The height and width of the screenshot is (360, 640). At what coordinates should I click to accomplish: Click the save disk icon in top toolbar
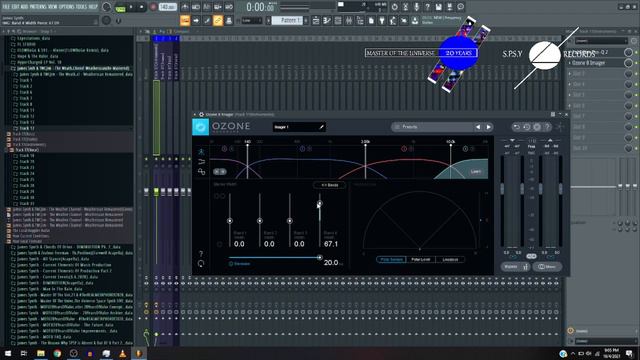click(x=438, y=7)
